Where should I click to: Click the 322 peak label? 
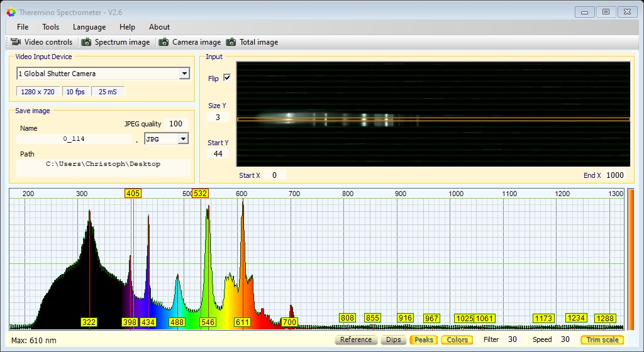[89, 322]
